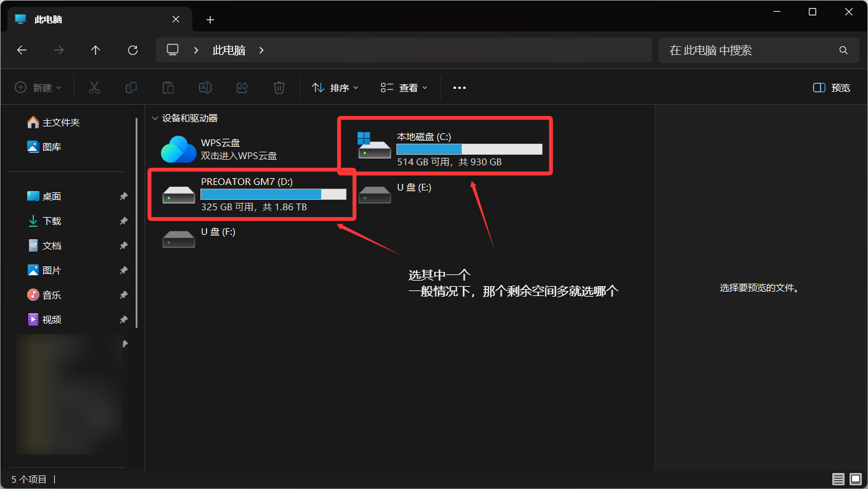The width and height of the screenshot is (868, 489).
Task: Add a new tab with plus button
Action: pos(210,20)
